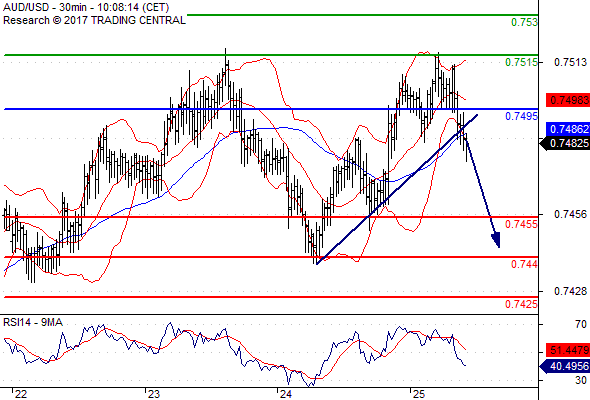This screenshot has height=400, width=590.
Task: Click the 0.7428 price axis value
Action: pyautogui.click(x=570, y=291)
